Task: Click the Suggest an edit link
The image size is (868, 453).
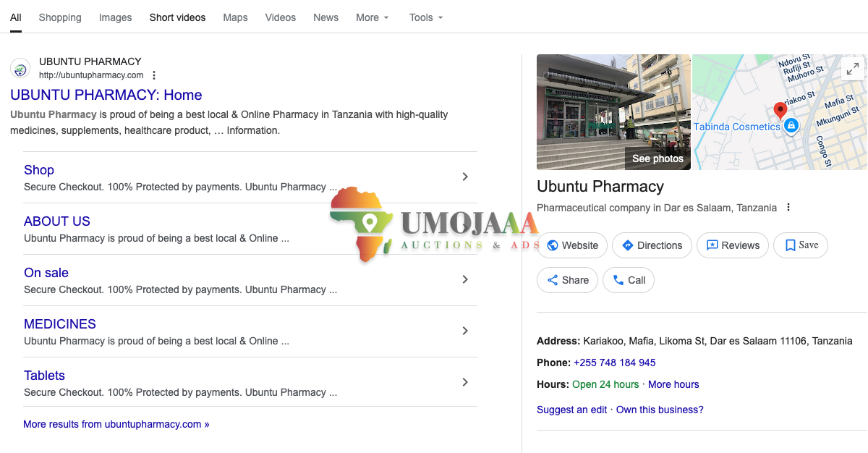Action: point(572,410)
